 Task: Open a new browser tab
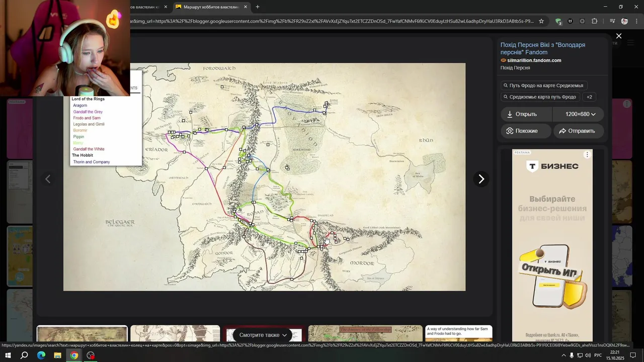(258, 7)
